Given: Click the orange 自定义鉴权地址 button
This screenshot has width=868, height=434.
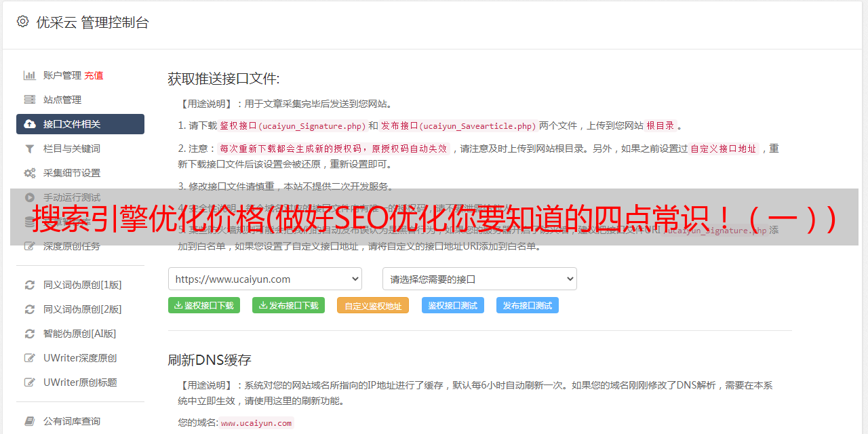Looking at the screenshot, I should tap(373, 305).
